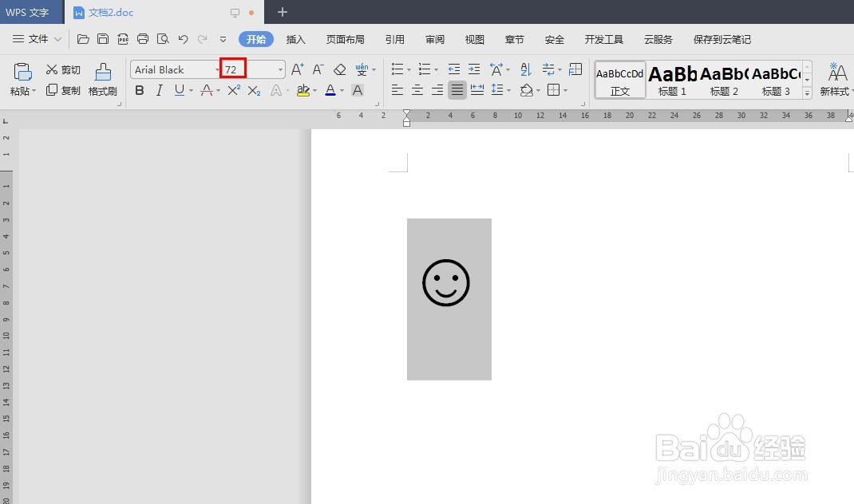The image size is (854, 504).
Task: Select the 正文 style
Action: (x=620, y=80)
